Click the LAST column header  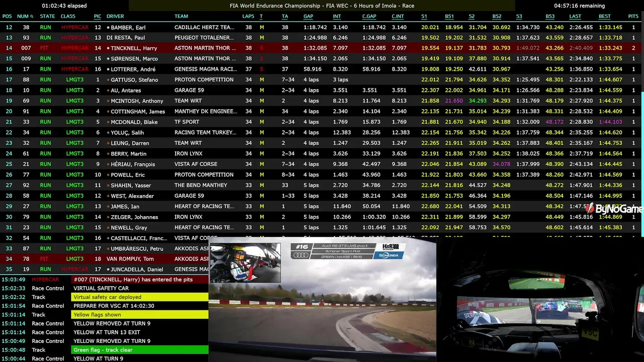pyautogui.click(x=575, y=17)
